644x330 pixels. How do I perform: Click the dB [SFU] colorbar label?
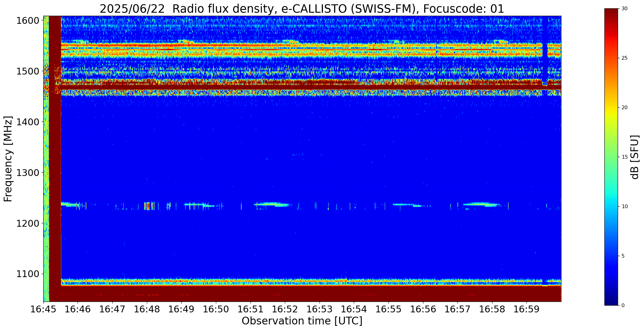pos(635,157)
